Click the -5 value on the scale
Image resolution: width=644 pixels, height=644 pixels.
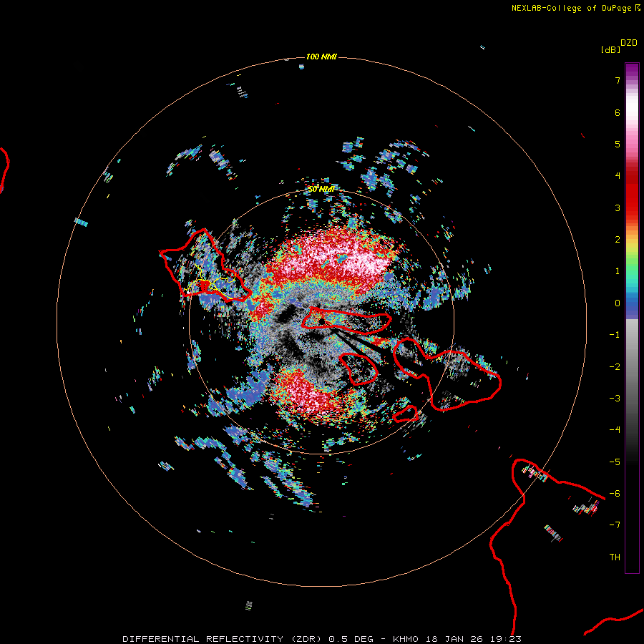point(615,462)
